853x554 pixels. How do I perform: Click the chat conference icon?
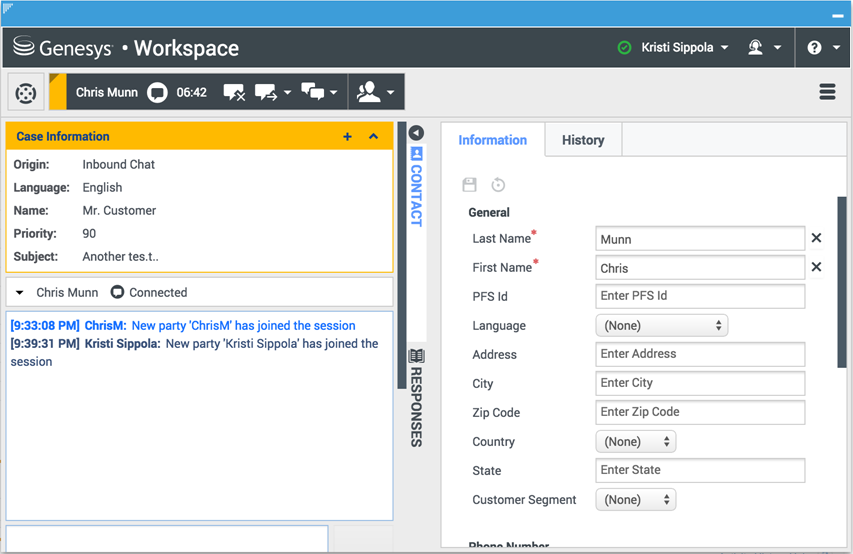pyautogui.click(x=313, y=92)
